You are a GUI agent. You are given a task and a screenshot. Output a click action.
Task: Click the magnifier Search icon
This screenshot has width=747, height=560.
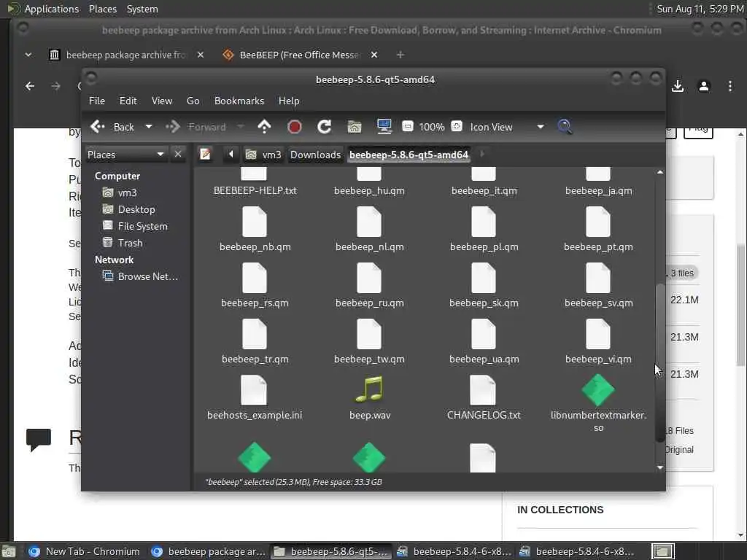tap(565, 127)
